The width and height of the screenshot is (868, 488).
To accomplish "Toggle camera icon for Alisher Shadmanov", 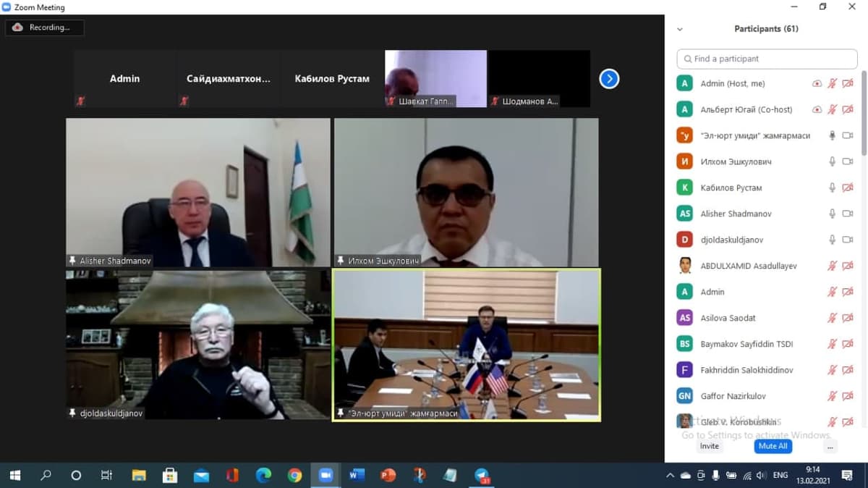I will [848, 214].
